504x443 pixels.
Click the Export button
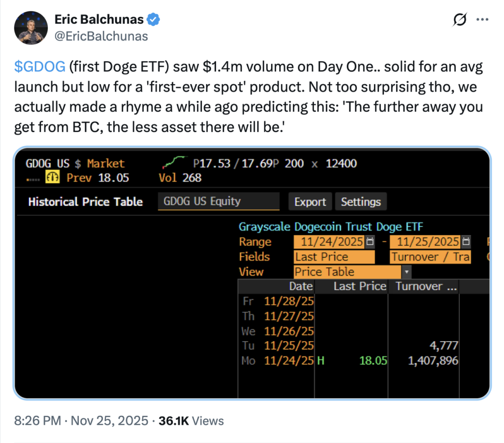(x=310, y=202)
